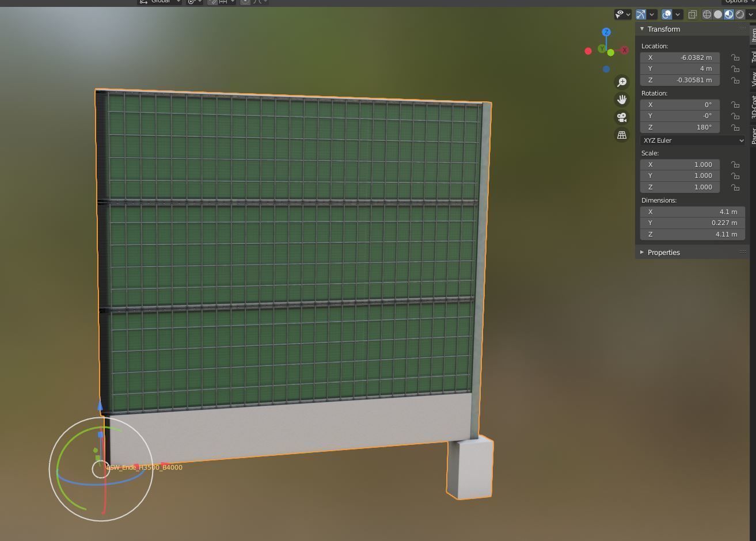Viewport: 756px width, 541px height.
Task: Click the Rotation X field 0°
Action: point(680,105)
